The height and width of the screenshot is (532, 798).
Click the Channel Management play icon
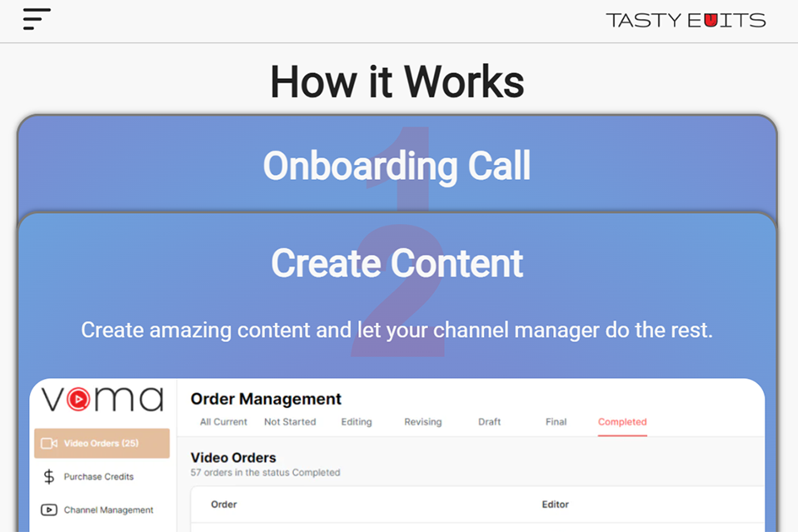[49, 510]
